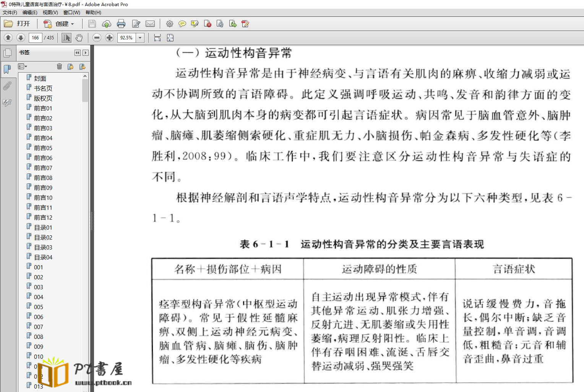
Task: Open bookmark 目录04
Action: (43, 257)
